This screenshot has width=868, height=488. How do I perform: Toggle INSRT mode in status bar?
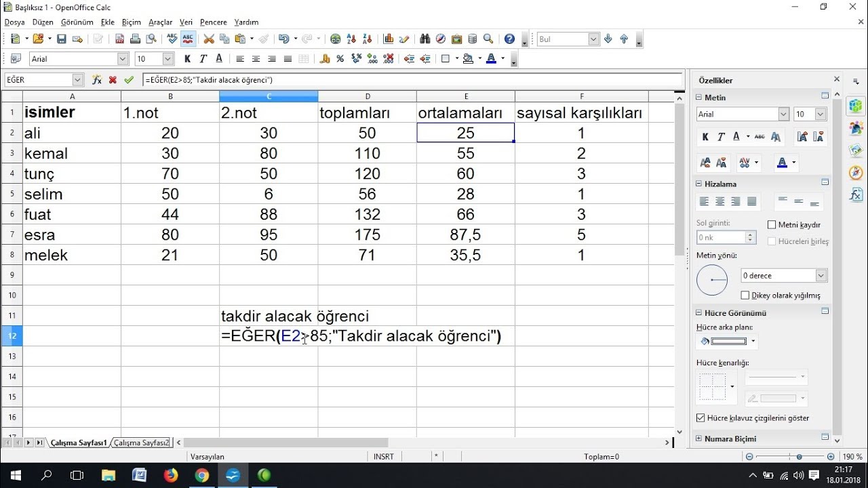[x=384, y=457]
